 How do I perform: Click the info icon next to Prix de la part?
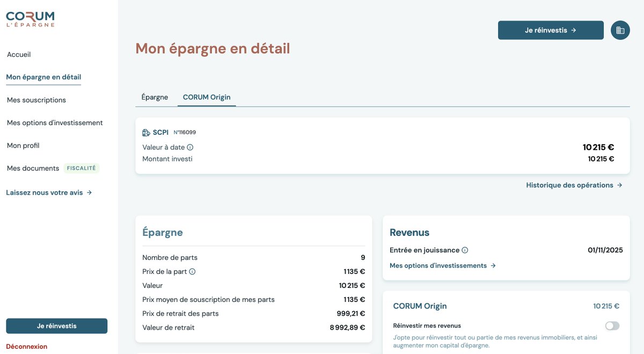click(x=192, y=271)
